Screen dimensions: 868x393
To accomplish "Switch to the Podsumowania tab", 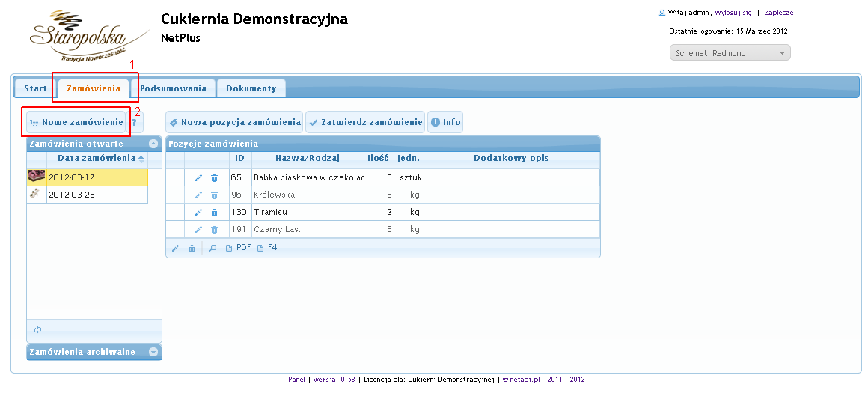I will point(173,88).
